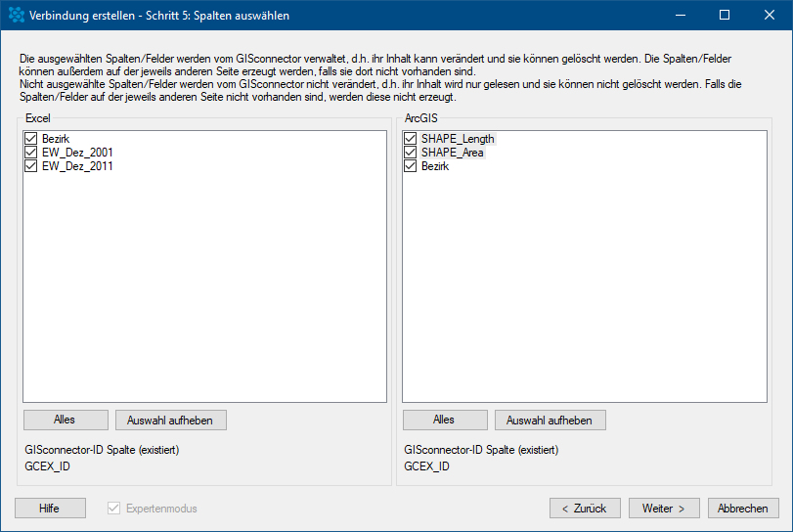793x532 pixels.
Task: Click the GISconnector app icon in title bar
Action: pos(17,16)
